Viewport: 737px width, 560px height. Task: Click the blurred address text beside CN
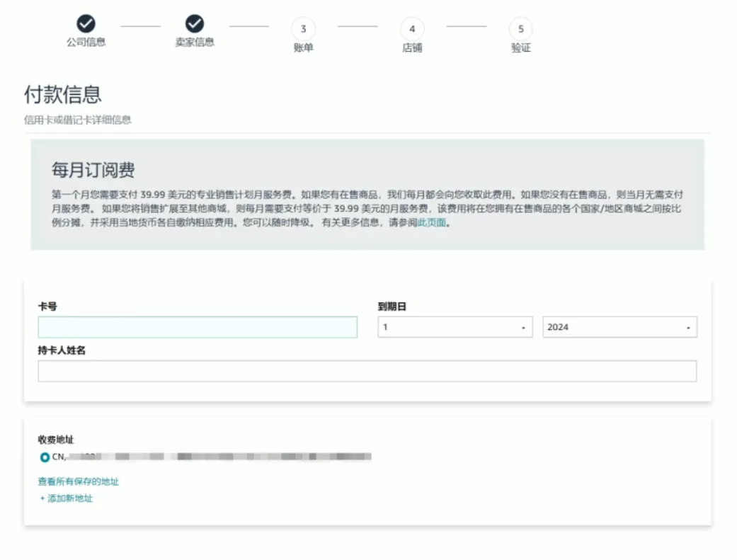227,457
